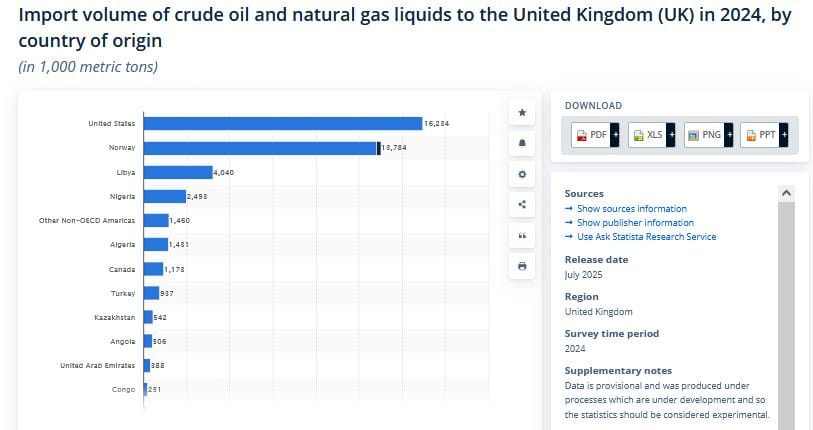Download the data as XLS
The image size is (813, 430).
pos(647,135)
